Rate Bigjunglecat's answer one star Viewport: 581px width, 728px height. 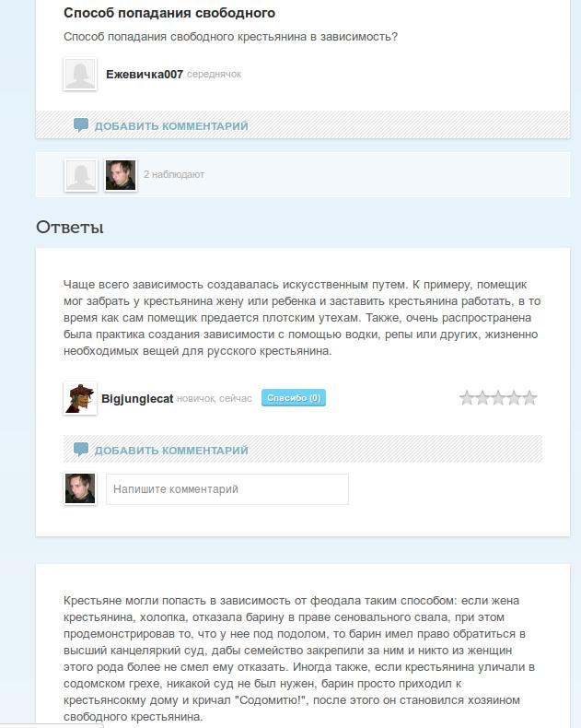pyautogui.click(x=467, y=398)
